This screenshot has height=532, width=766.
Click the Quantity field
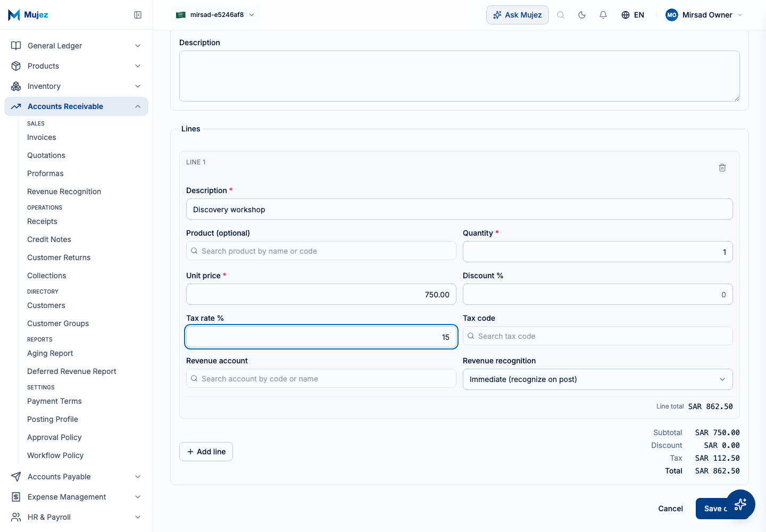[598, 252]
